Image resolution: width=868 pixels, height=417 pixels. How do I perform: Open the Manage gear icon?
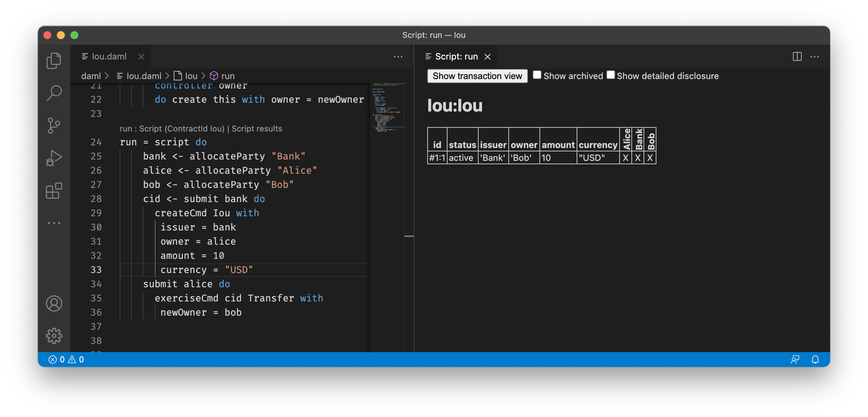tap(54, 336)
